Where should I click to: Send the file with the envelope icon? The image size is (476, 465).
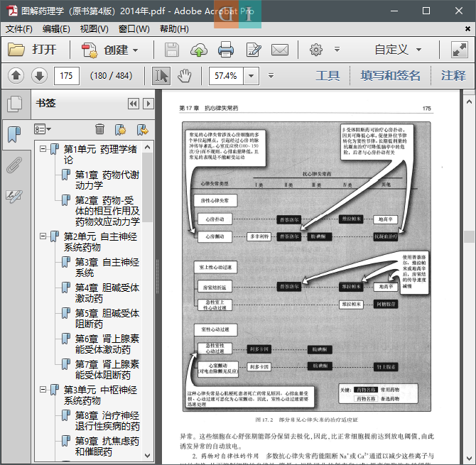click(280, 50)
